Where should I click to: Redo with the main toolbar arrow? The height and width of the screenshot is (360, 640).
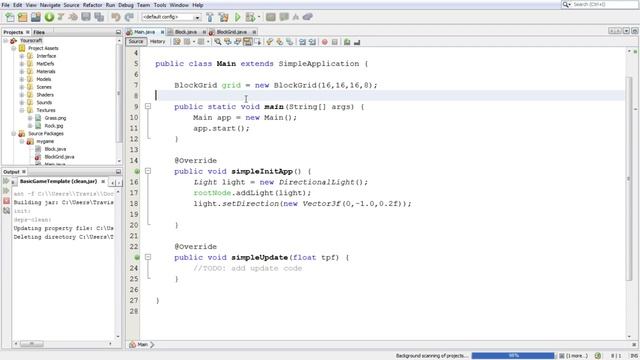point(129,17)
